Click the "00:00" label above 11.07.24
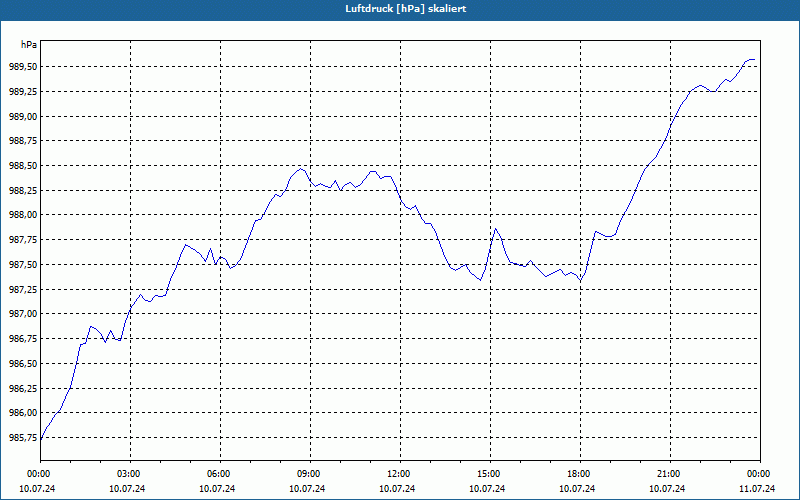The width and height of the screenshot is (800, 500). tap(760, 474)
